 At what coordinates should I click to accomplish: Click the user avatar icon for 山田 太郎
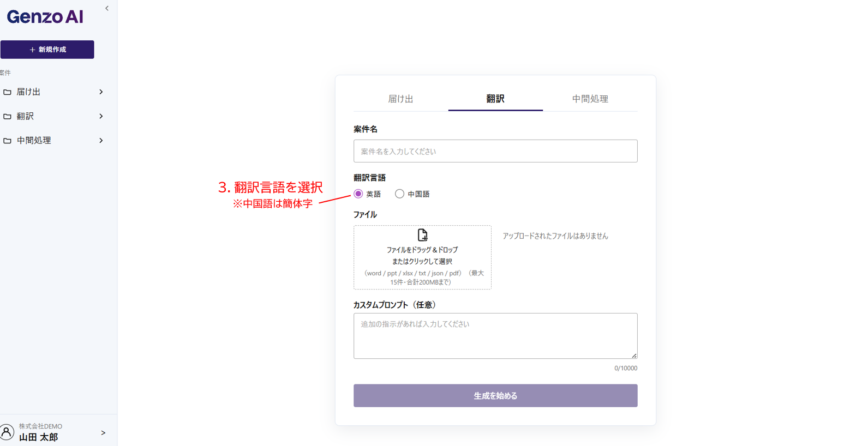[7, 432]
